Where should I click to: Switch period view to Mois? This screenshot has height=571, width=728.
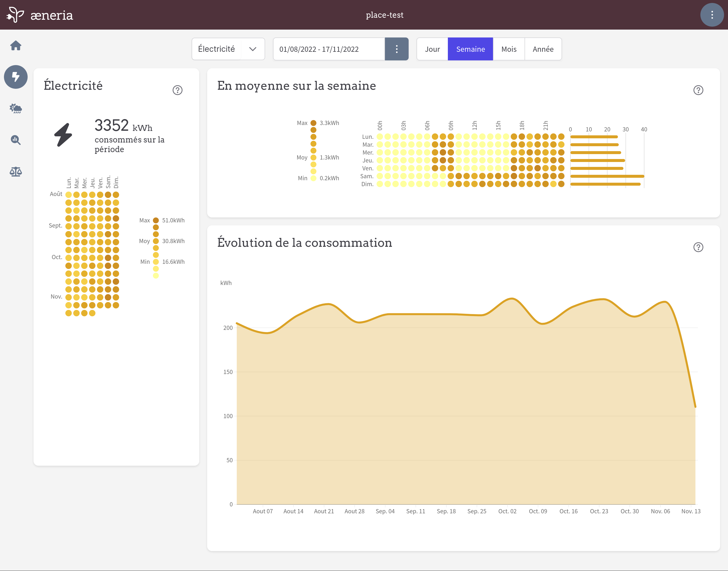pos(509,49)
